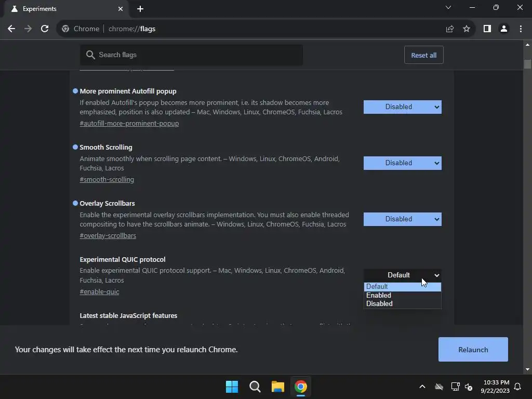Open the More prominent Autofill popup dropdown
532x399 pixels.
(x=403, y=107)
